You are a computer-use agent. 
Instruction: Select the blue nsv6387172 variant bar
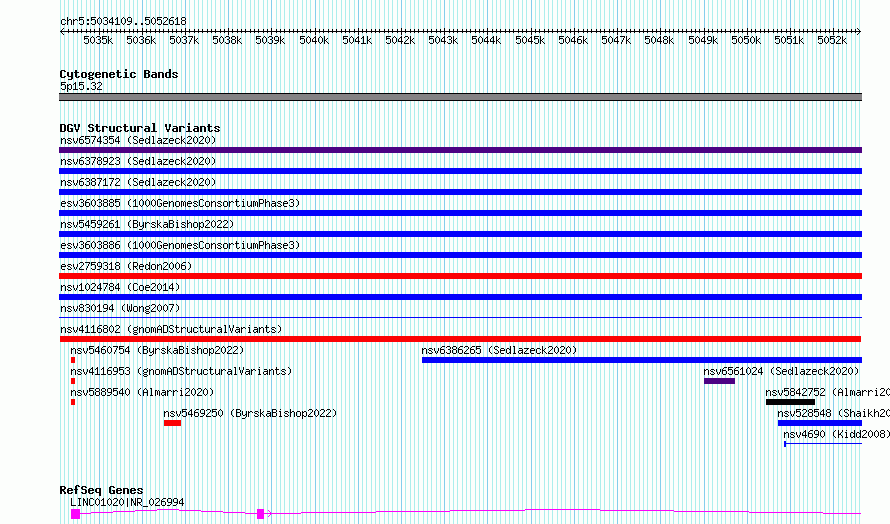460,192
